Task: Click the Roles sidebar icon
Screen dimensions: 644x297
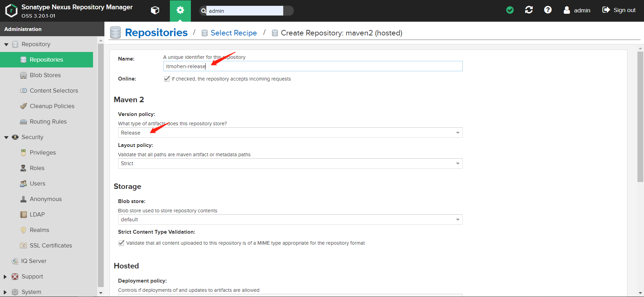Action: [23, 168]
